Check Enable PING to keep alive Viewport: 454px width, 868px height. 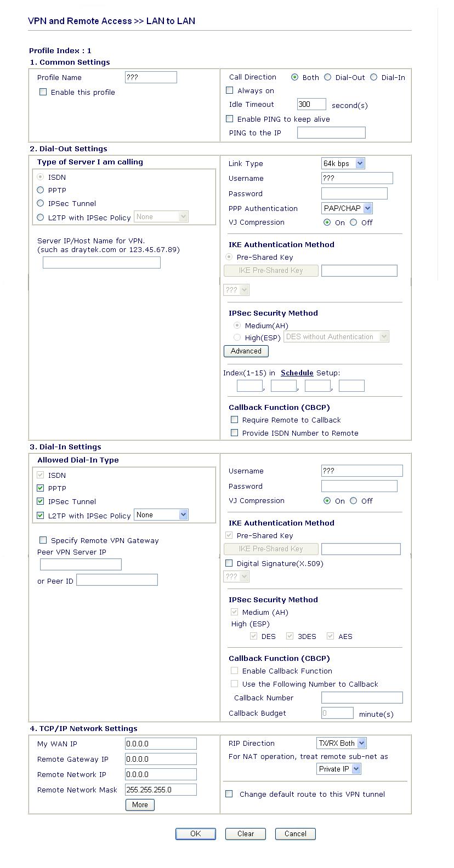(230, 119)
